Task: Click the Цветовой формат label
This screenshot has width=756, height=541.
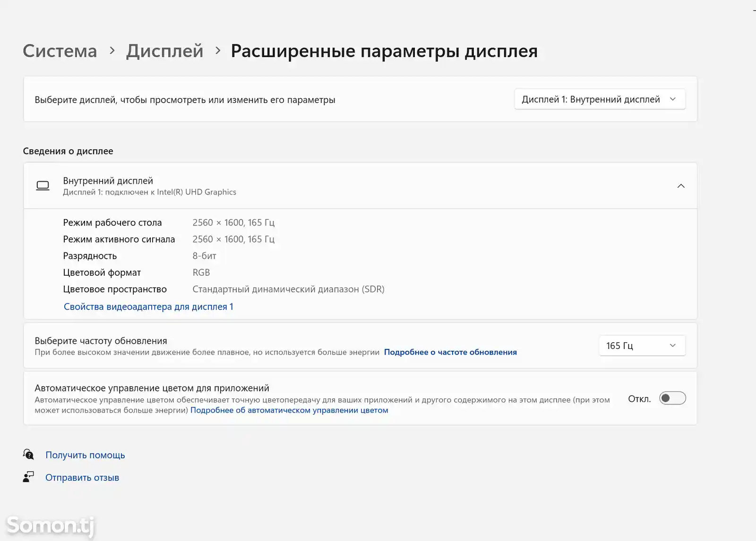Action: (x=102, y=272)
